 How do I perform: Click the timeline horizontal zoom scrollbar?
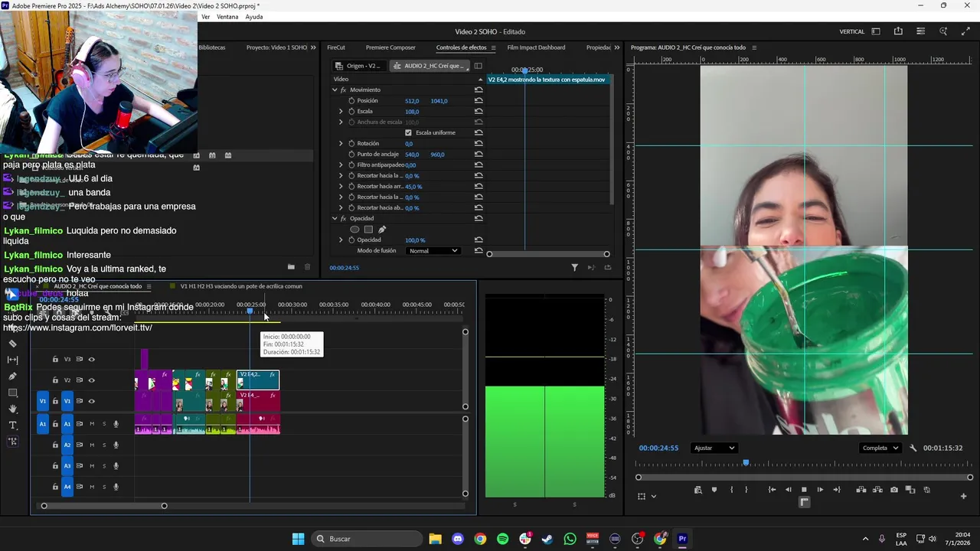[x=104, y=506]
